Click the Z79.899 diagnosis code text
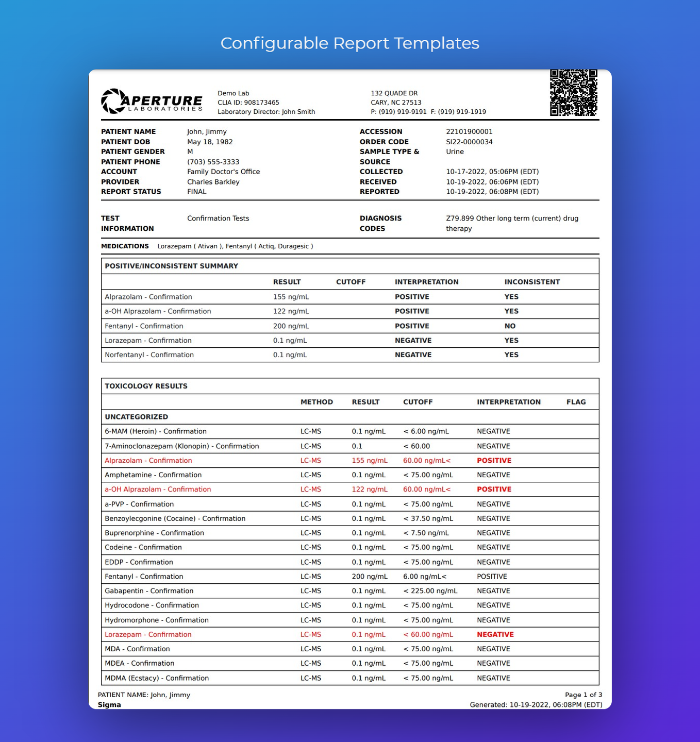This screenshot has height=742, width=700. [x=512, y=223]
